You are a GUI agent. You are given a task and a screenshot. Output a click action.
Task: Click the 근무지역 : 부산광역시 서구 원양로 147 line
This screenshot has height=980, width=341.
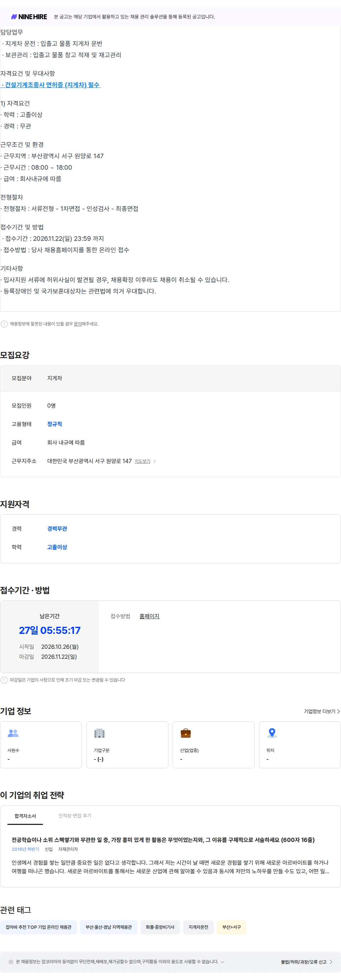tap(52, 156)
